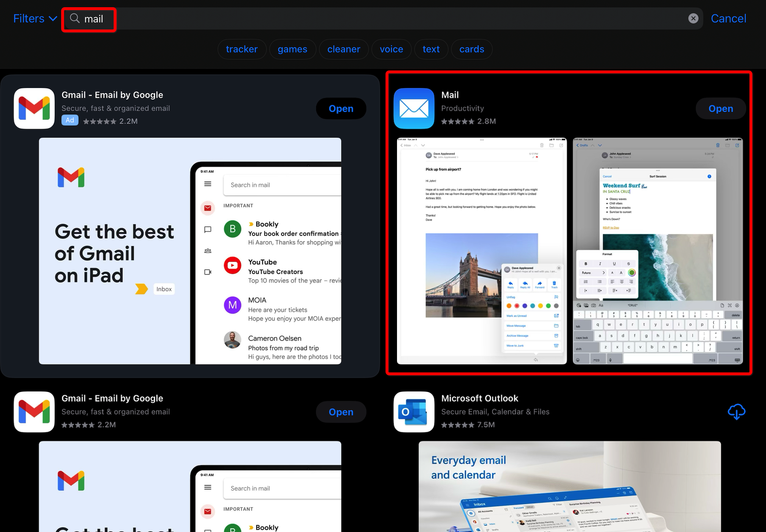Screen dimensions: 766x532
Task: Click the Ad badge on Gmail
Action: [x=70, y=120]
